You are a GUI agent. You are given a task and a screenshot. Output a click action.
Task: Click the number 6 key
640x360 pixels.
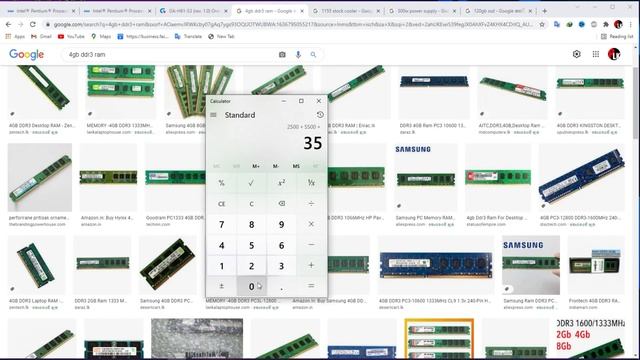click(x=281, y=245)
